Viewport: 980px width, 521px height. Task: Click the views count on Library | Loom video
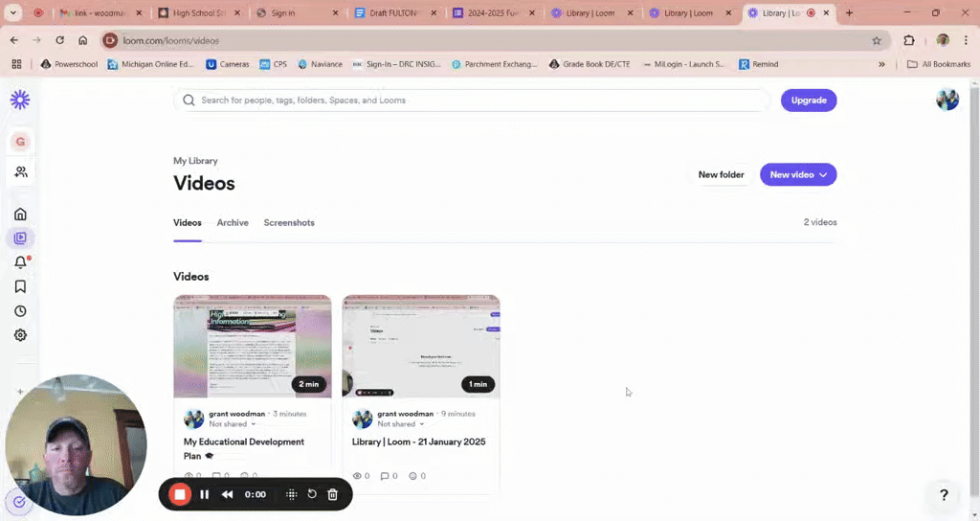[x=361, y=476]
